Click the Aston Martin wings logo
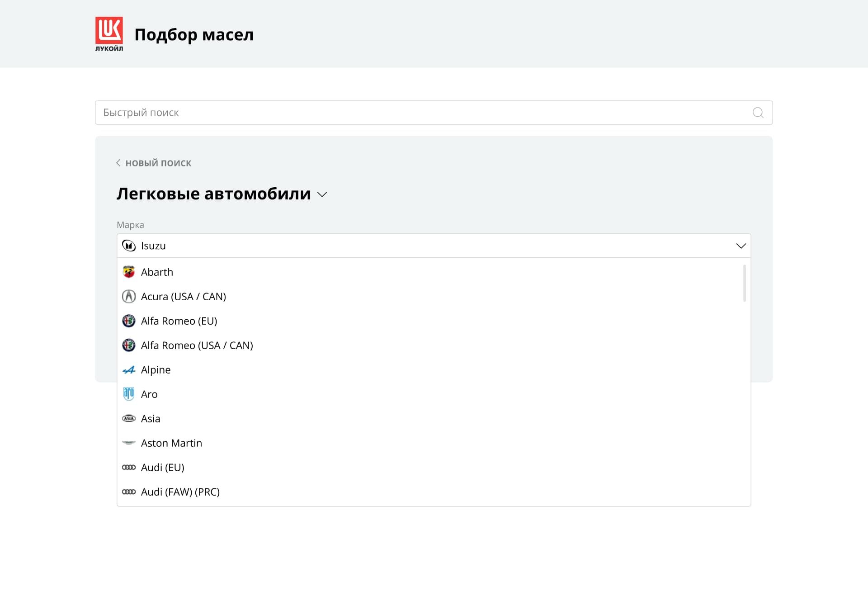Image resolution: width=868 pixels, height=615 pixels. [129, 443]
